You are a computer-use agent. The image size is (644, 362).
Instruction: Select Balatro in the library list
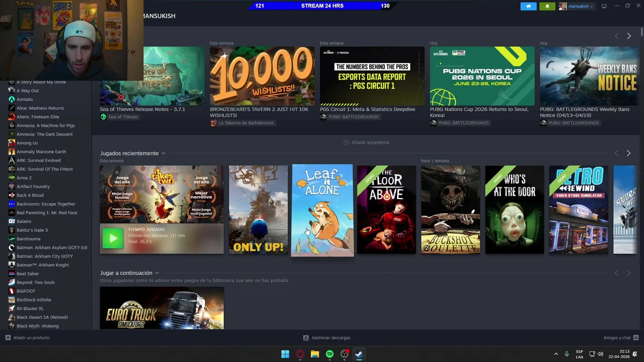(24, 221)
